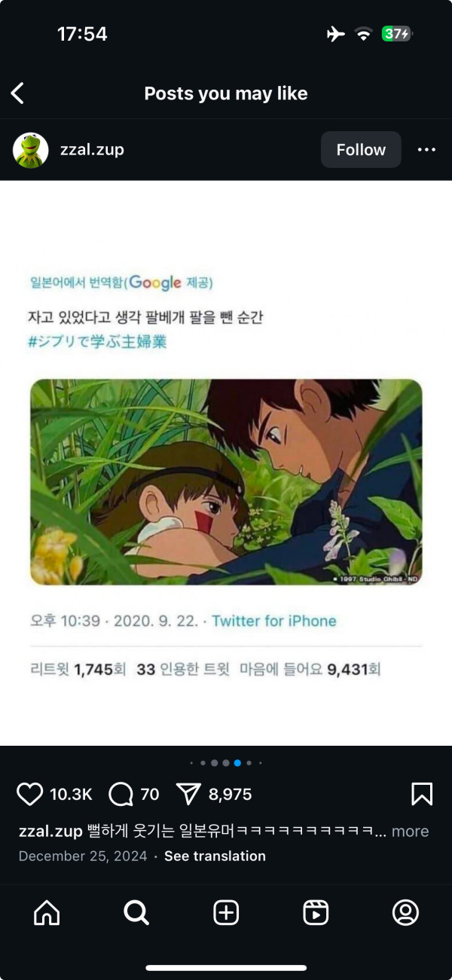
Task: Open your Profile tab
Action: [405, 913]
